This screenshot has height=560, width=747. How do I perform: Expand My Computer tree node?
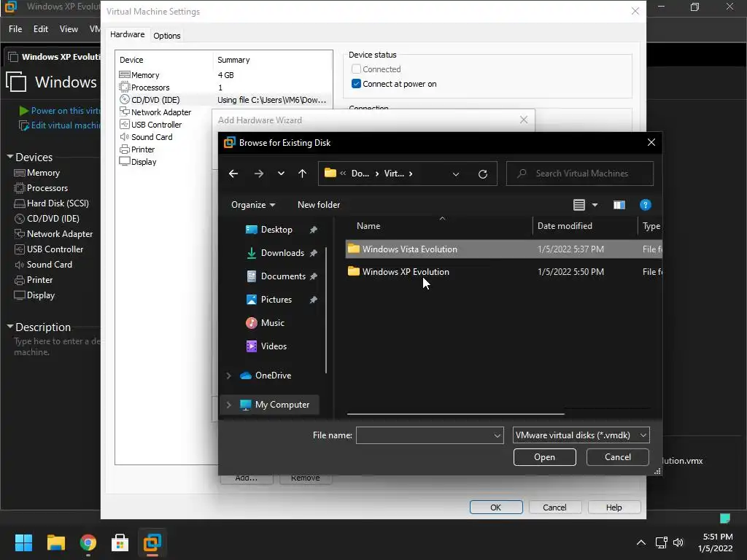(228, 405)
